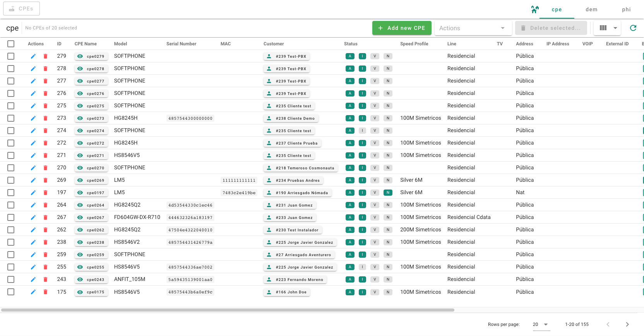Sort by Model column header

[x=121, y=44]
